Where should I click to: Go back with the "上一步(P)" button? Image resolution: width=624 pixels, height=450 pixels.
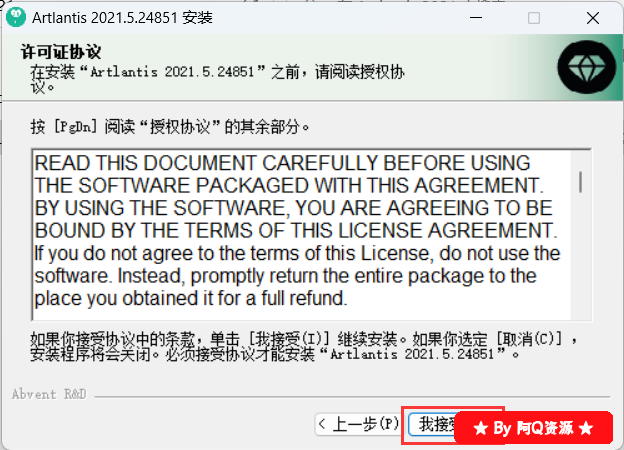click(358, 425)
